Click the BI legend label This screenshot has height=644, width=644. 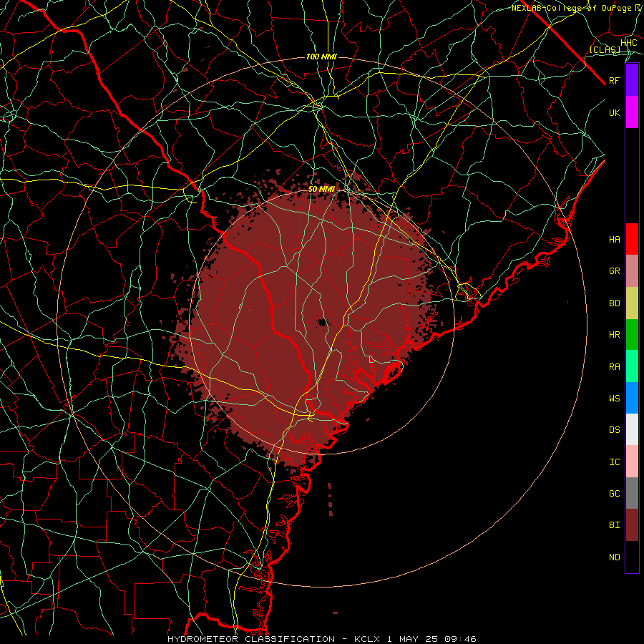click(614, 525)
